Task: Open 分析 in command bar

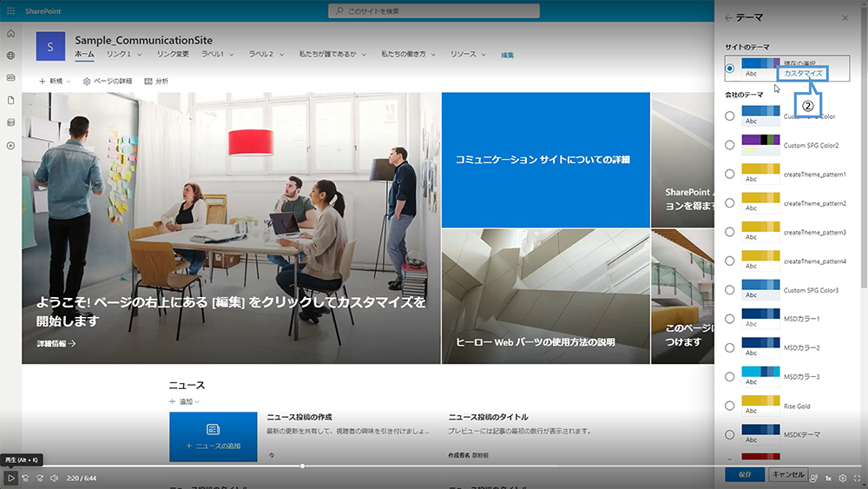Action: 156,82
